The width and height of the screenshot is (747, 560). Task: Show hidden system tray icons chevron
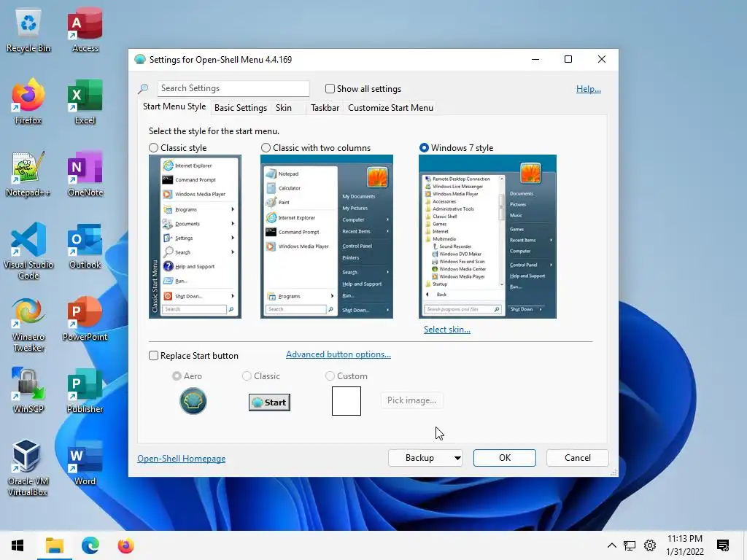[x=612, y=545]
